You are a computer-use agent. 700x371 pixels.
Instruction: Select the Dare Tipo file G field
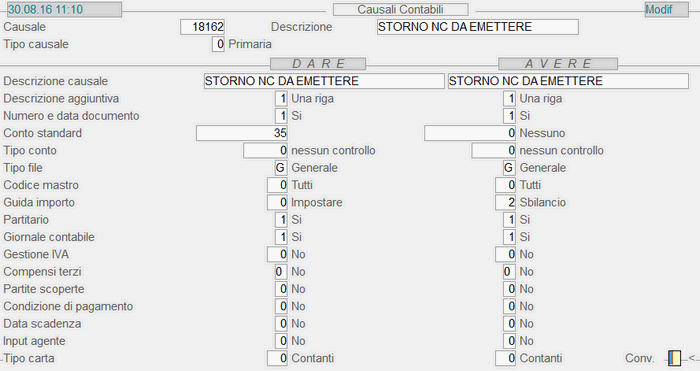pyautogui.click(x=281, y=168)
